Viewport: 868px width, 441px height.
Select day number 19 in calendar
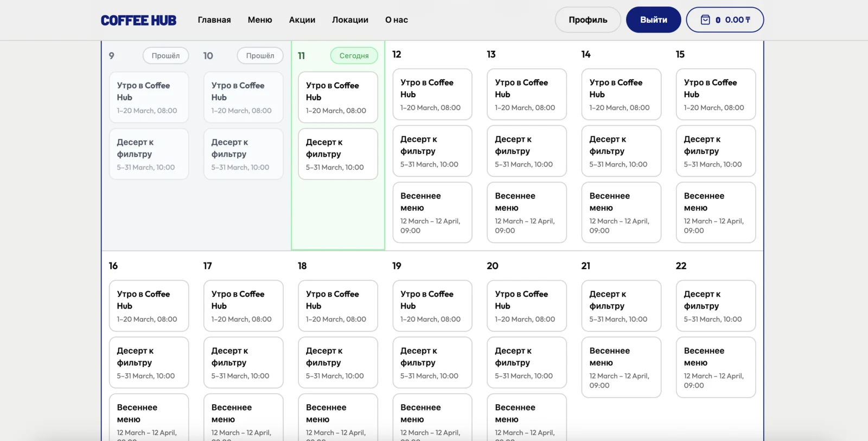pos(397,266)
